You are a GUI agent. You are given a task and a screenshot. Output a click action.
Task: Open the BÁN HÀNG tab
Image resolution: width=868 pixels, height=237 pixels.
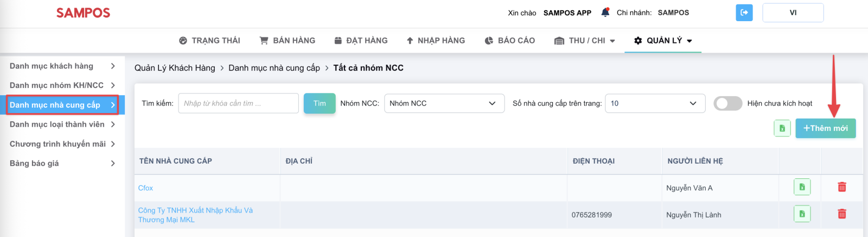[x=288, y=41]
